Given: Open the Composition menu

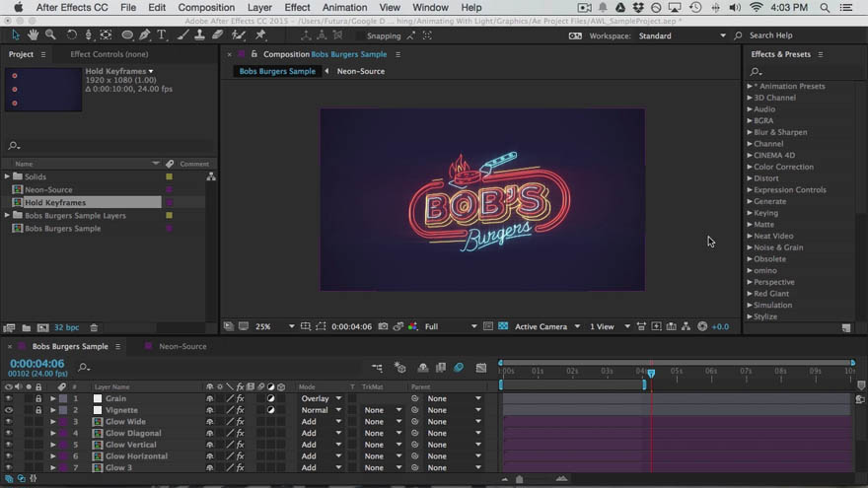Looking at the screenshot, I should (206, 8).
